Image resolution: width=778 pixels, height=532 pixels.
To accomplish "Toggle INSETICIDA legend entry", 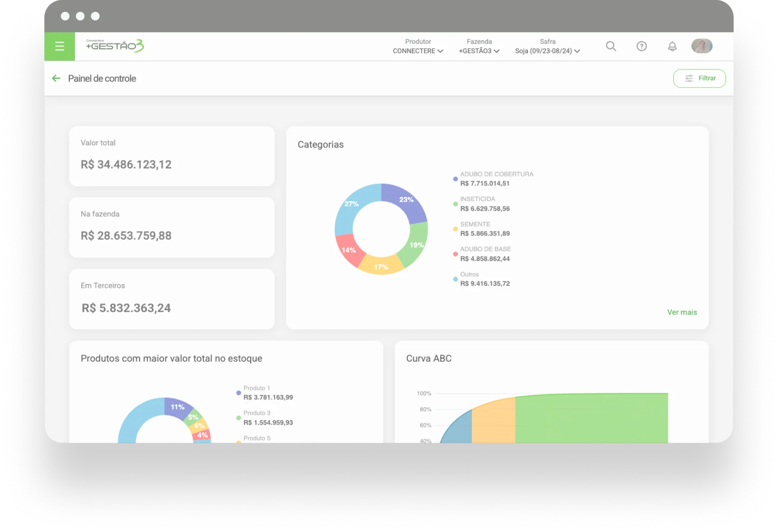I will click(484, 204).
